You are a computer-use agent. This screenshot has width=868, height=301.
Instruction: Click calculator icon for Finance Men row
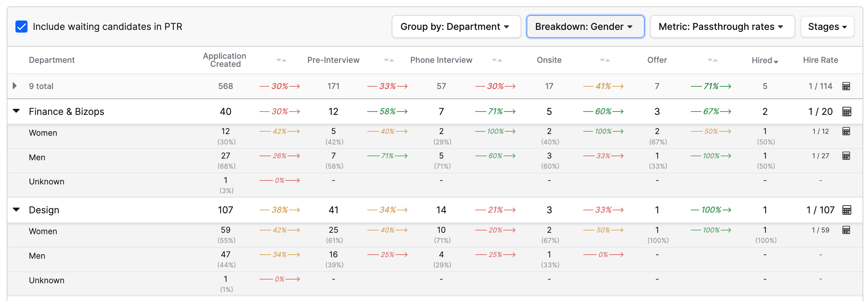(846, 156)
